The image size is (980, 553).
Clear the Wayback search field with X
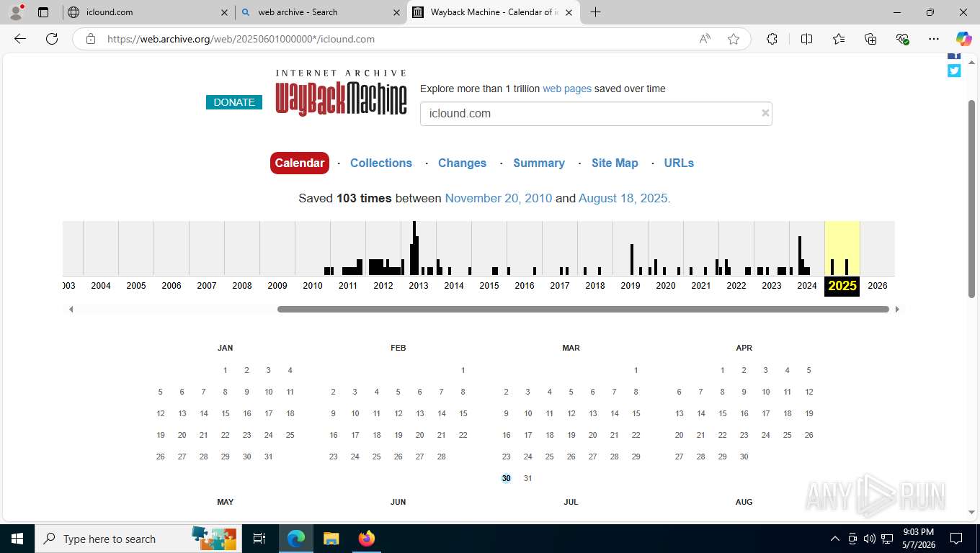765,113
